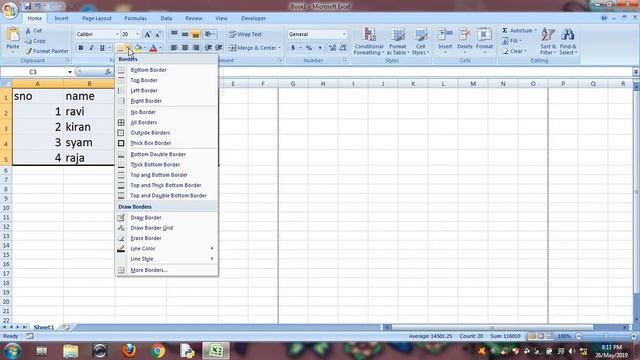640x360 pixels.
Task: Click the Accounting dollar format icon
Action: [293, 48]
